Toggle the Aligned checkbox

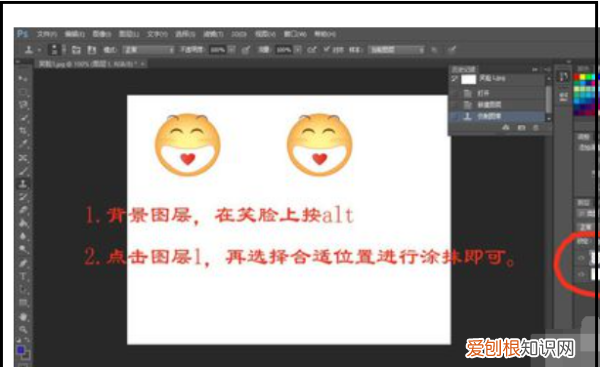point(326,49)
